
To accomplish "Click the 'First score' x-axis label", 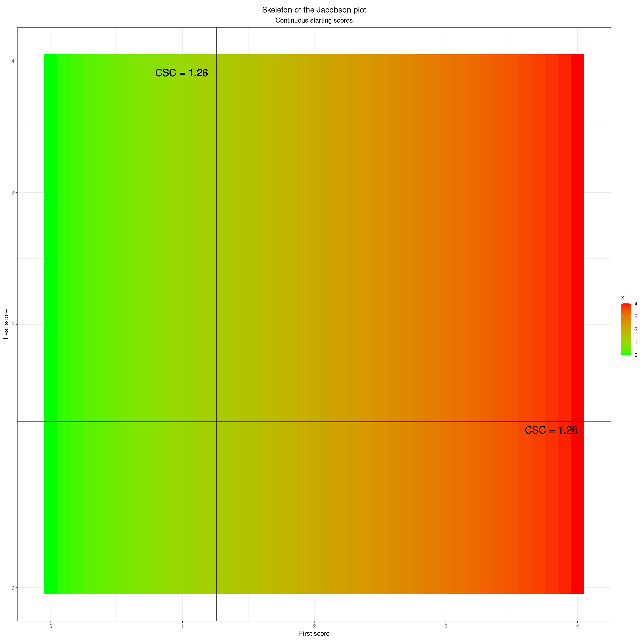I will pos(314,634).
